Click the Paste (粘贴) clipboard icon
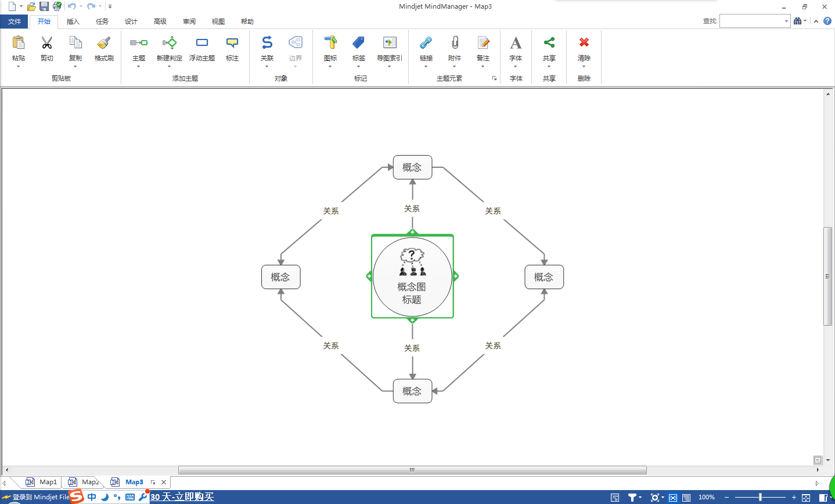 click(x=19, y=42)
